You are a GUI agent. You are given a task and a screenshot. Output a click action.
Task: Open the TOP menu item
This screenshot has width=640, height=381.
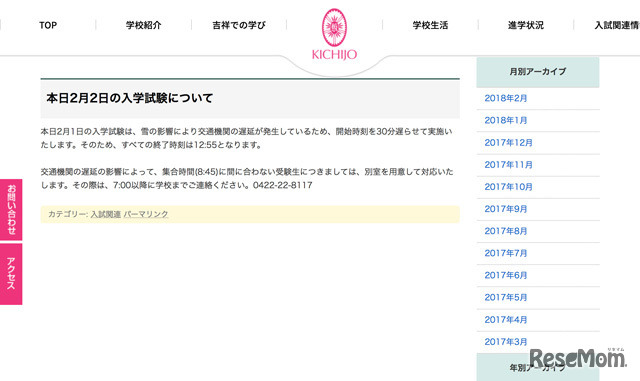coord(48,25)
